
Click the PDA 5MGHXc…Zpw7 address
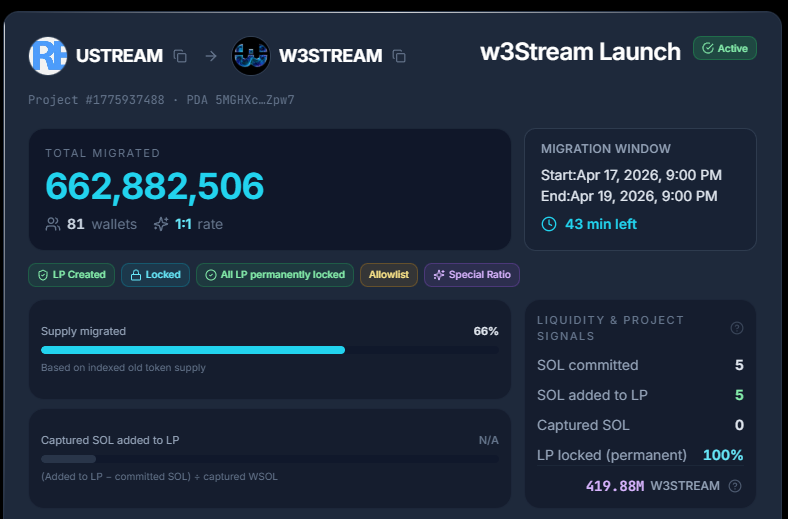[x=240, y=100]
